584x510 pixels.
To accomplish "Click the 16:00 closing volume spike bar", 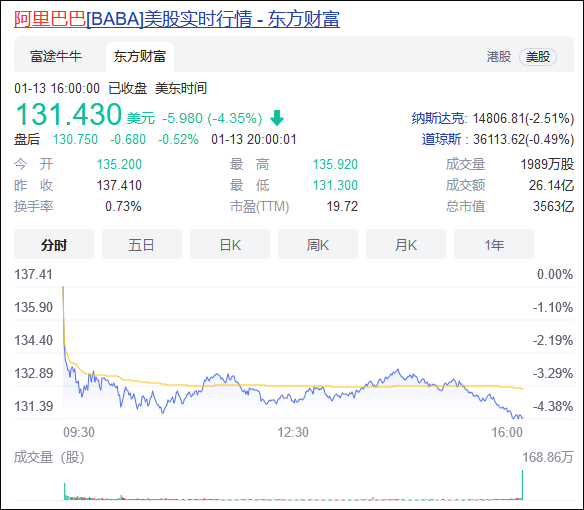I will coord(522,484).
